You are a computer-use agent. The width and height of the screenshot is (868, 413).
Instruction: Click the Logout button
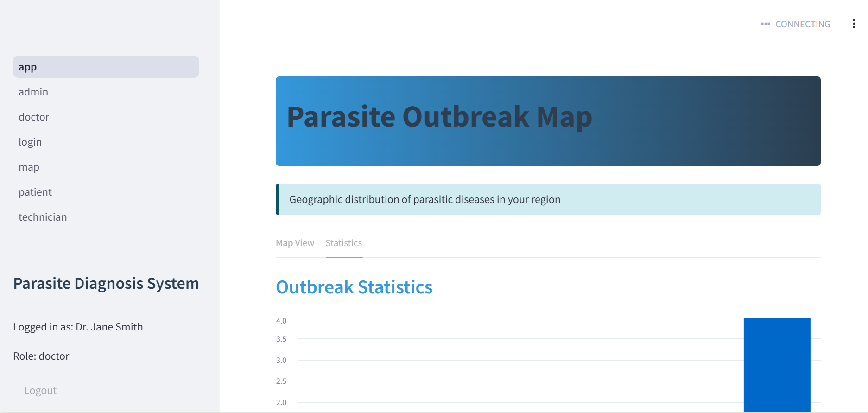40,390
